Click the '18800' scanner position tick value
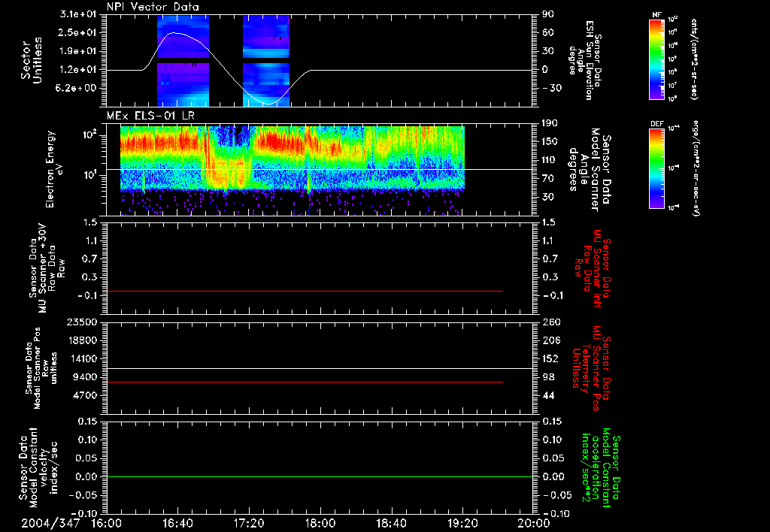 81,340
